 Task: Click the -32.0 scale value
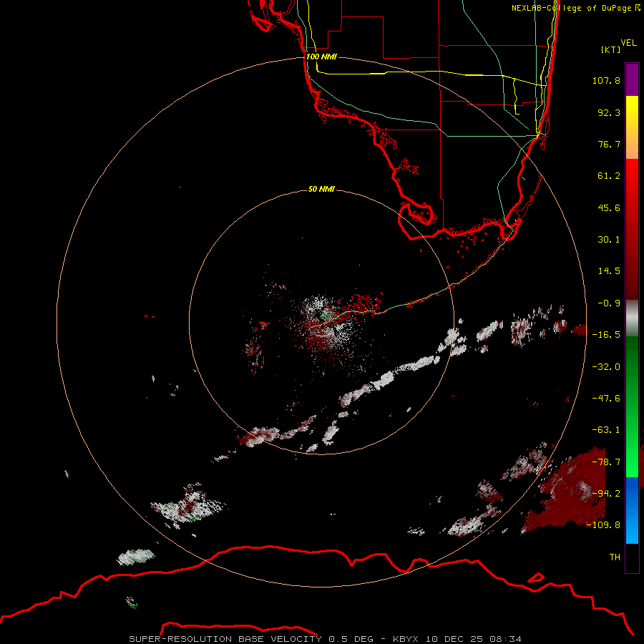pos(606,367)
